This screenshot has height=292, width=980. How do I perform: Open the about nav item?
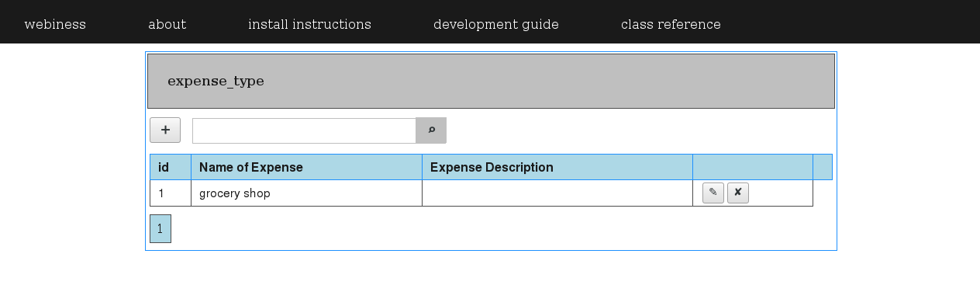coord(167,24)
